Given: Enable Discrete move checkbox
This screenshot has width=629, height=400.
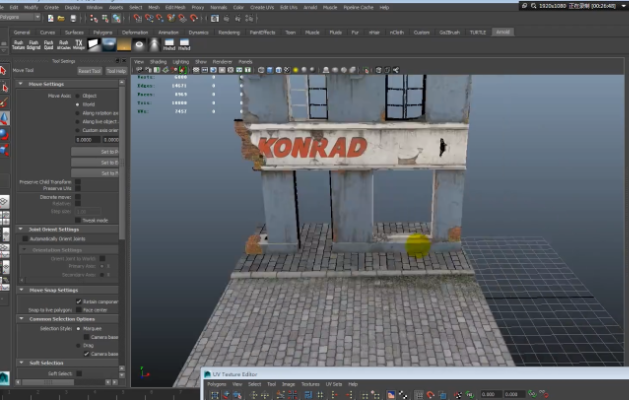Looking at the screenshot, I should tap(78, 197).
